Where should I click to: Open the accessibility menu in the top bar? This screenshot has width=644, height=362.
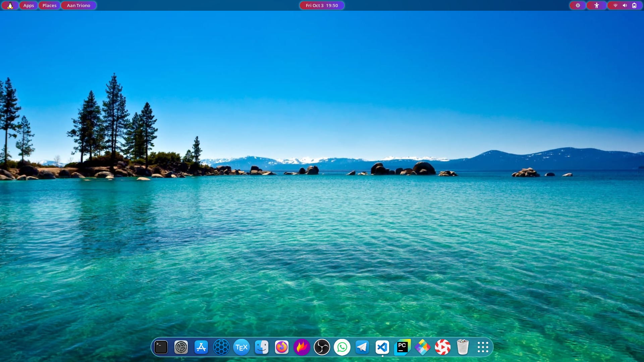pyautogui.click(x=596, y=5)
